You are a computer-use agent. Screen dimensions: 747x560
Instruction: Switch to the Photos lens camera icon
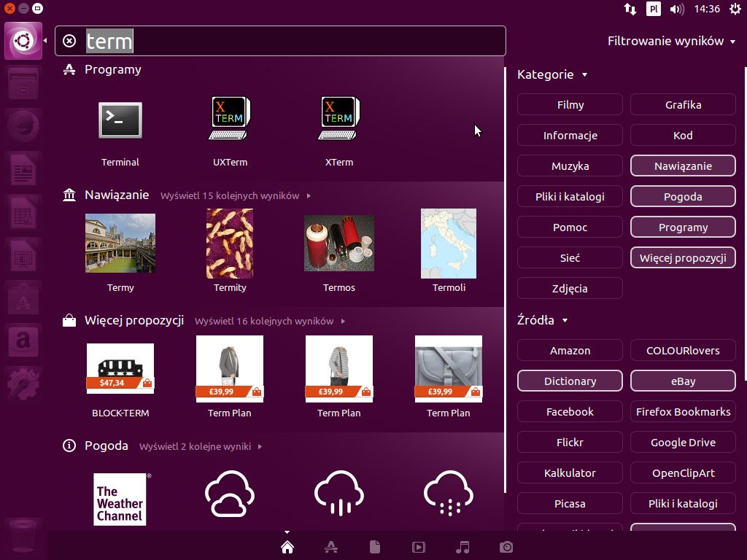coord(506,547)
